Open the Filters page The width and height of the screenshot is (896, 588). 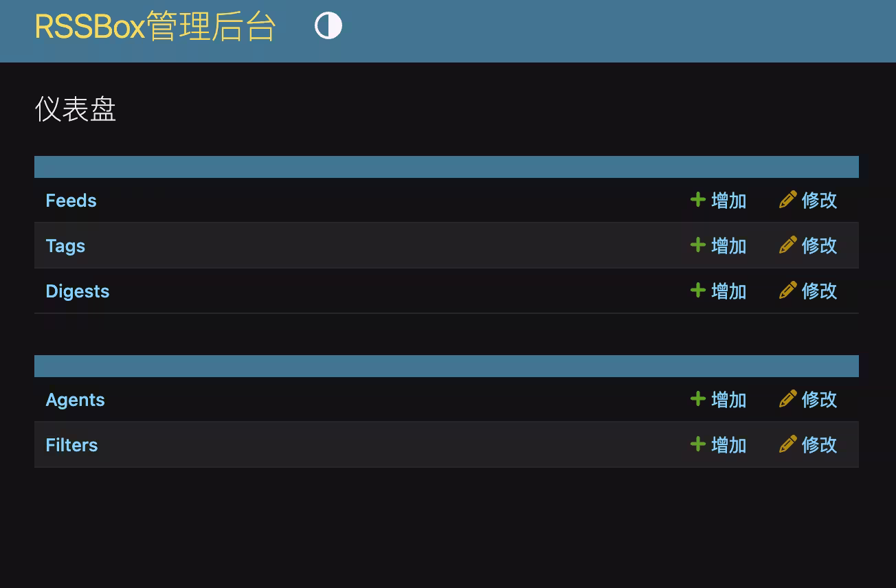click(x=71, y=444)
